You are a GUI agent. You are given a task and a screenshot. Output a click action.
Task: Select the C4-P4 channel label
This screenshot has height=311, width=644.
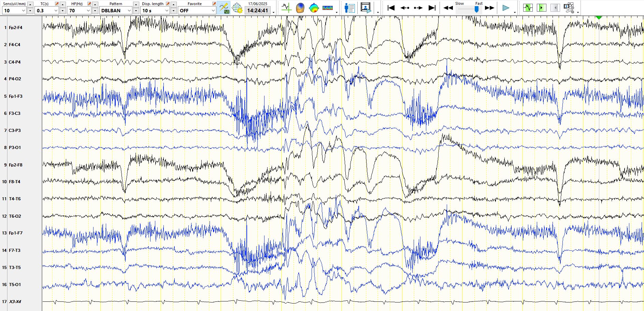(x=15, y=62)
